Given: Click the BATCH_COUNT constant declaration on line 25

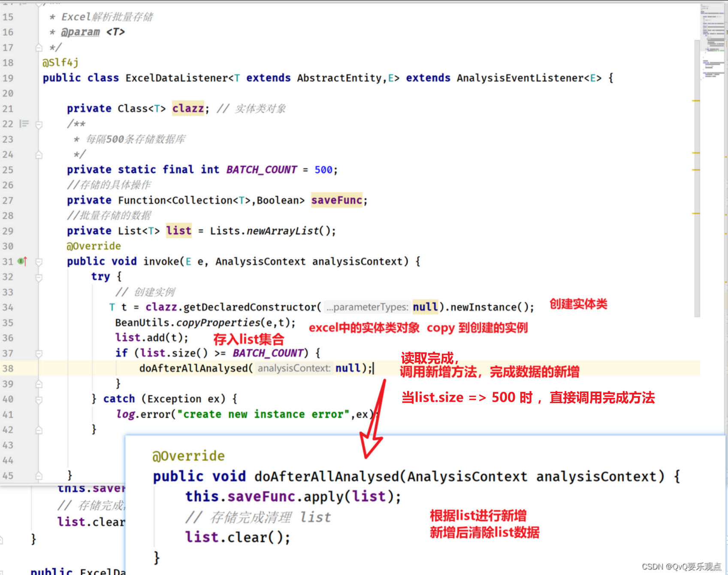Looking at the screenshot, I should [262, 170].
